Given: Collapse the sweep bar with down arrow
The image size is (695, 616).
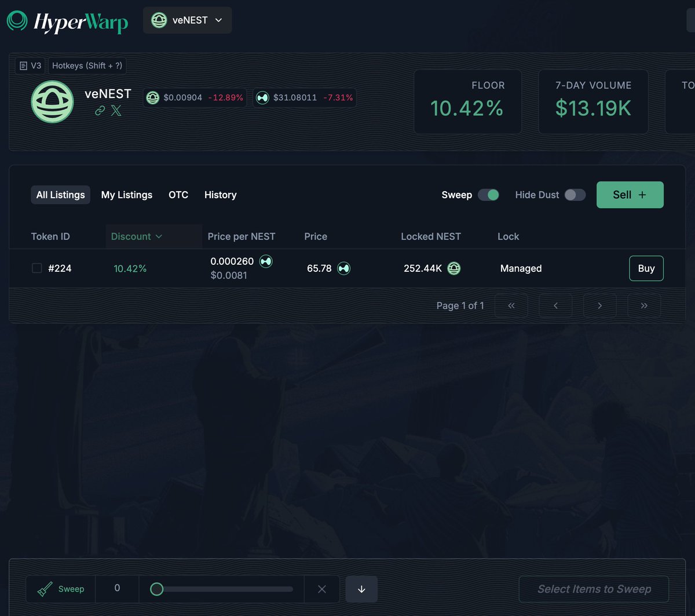Looking at the screenshot, I should (361, 589).
